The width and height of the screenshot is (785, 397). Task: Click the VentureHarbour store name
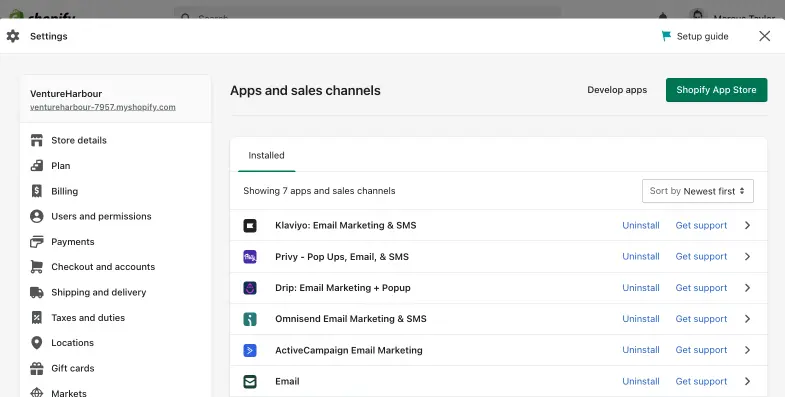(66, 94)
